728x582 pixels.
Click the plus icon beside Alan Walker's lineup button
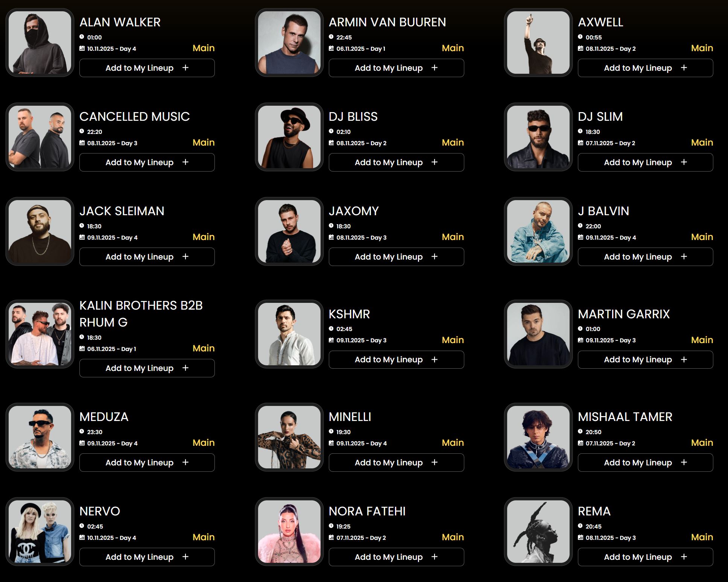[185, 68]
